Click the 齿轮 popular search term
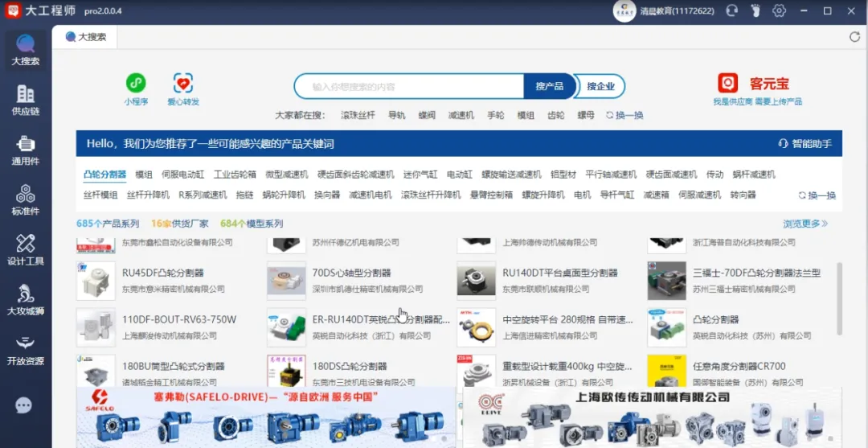 pos(556,115)
